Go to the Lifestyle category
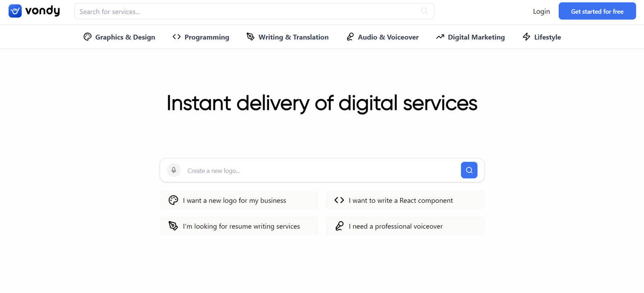This screenshot has height=293, width=644. (547, 37)
